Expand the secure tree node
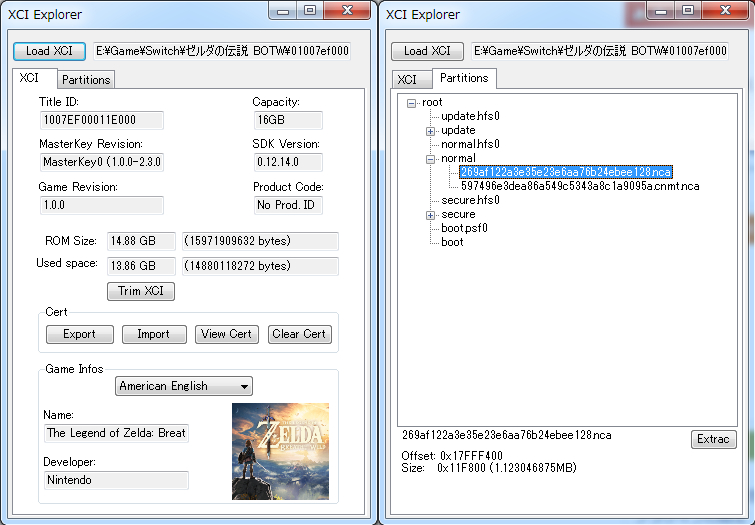Viewport: 755px width, 525px height. pos(430,215)
